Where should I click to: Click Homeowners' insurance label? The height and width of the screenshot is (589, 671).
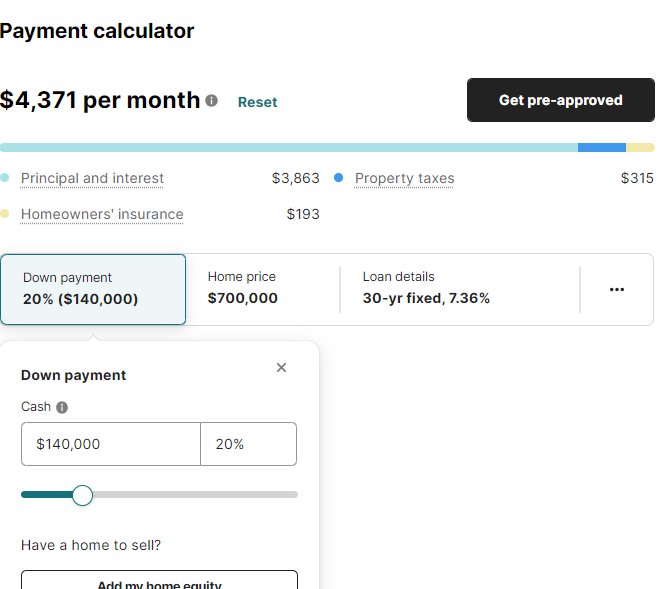pos(102,214)
